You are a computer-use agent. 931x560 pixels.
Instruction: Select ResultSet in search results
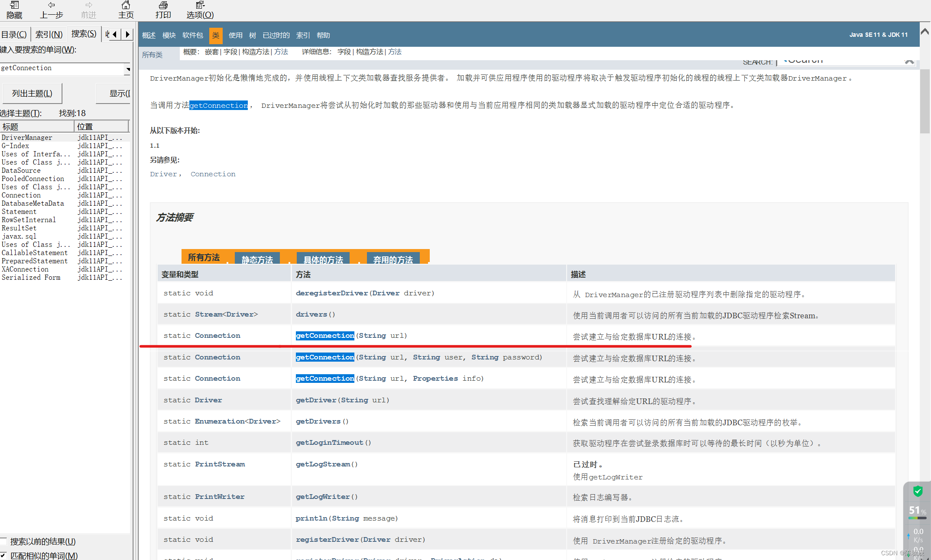(19, 228)
